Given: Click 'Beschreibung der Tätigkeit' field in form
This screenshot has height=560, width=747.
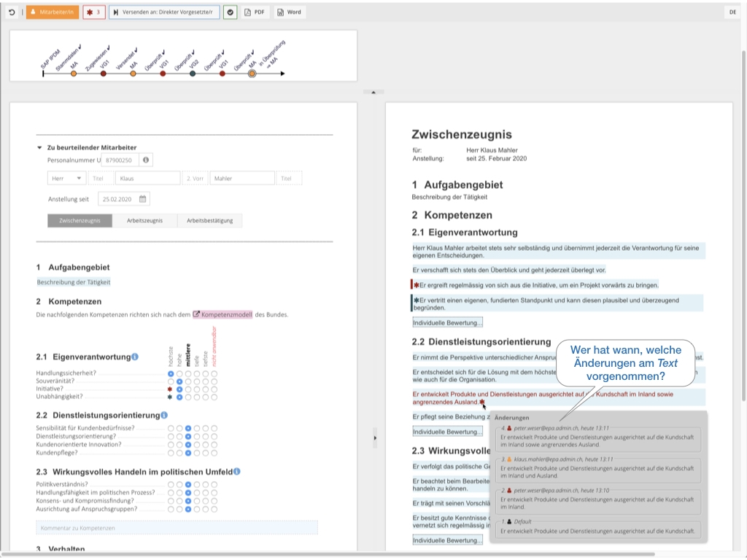Looking at the screenshot, I should click(x=74, y=282).
